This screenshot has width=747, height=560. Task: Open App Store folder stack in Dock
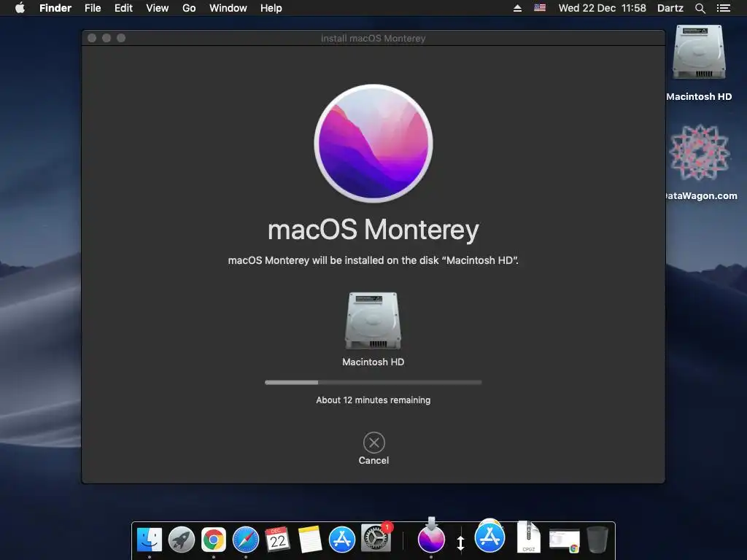tap(489, 537)
